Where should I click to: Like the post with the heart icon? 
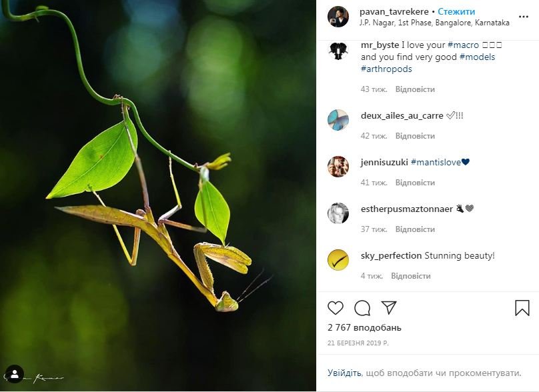coord(336,308)
